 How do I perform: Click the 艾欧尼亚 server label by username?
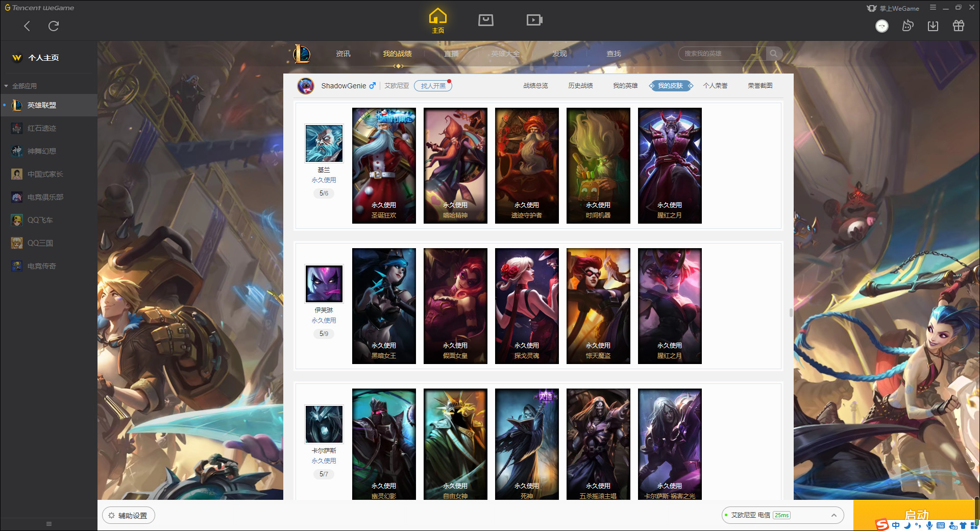click(397, 86)
